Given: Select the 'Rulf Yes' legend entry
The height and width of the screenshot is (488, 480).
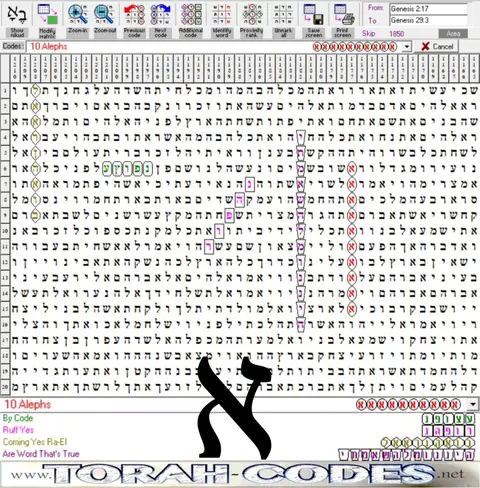Looking at the screenshot, I should (18, 430).
